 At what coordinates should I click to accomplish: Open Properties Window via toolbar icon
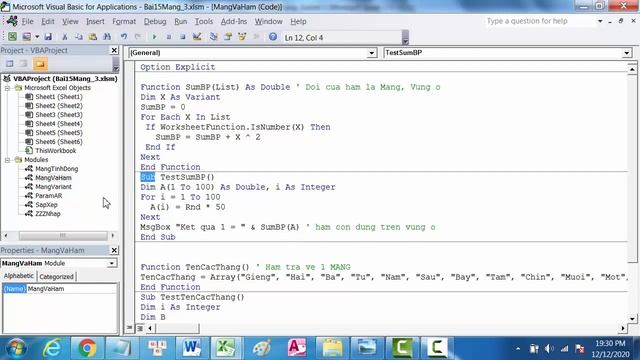click(x=228, y=37)
